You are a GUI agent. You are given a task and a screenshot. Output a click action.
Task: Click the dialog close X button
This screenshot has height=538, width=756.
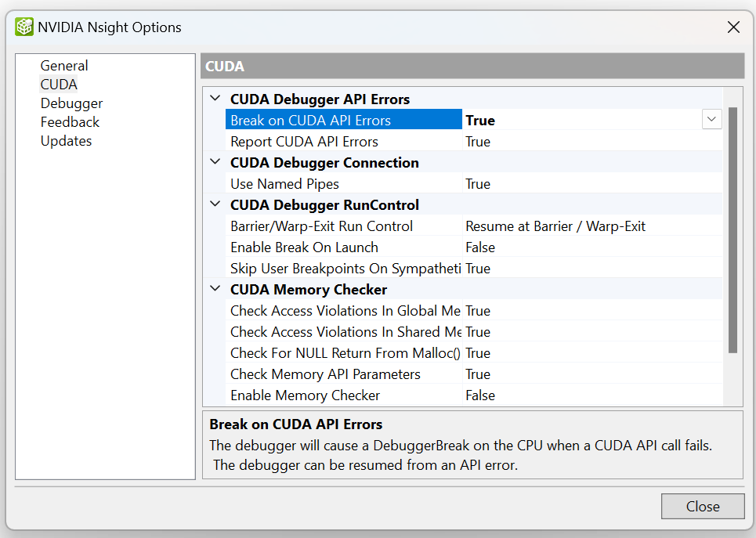[x=733, y=27]
